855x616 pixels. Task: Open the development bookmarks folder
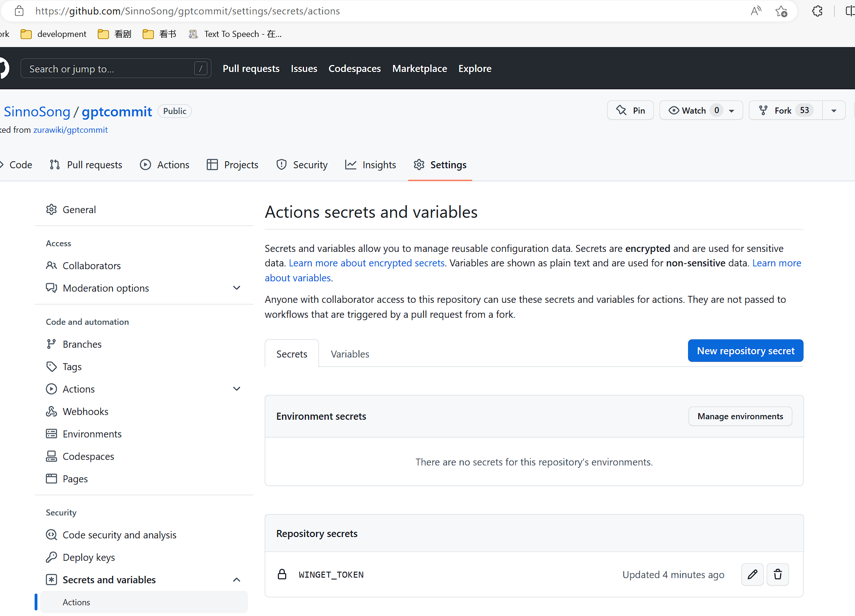click(x=54, y=34)
